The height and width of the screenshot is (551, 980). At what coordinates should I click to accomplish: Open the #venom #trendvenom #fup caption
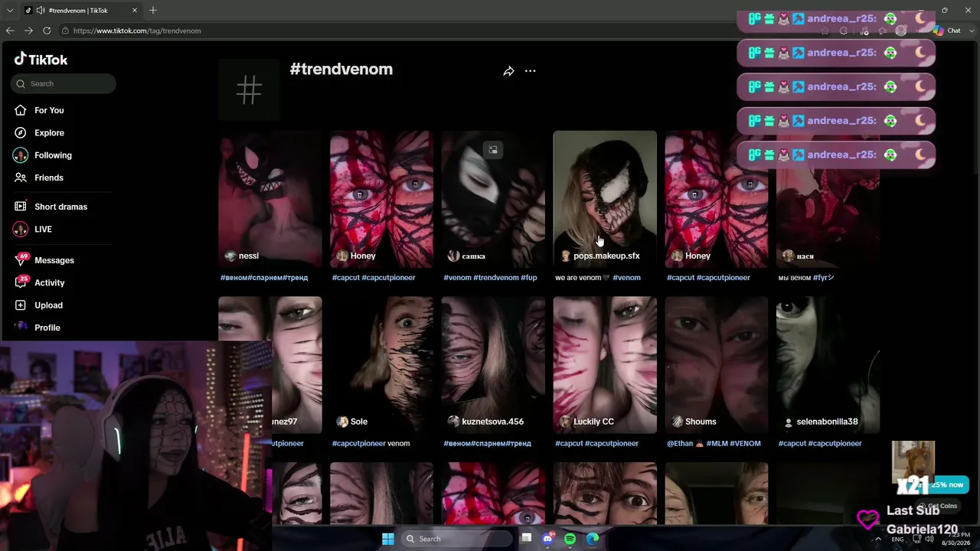pyautogui.click(x=490, y=278)
